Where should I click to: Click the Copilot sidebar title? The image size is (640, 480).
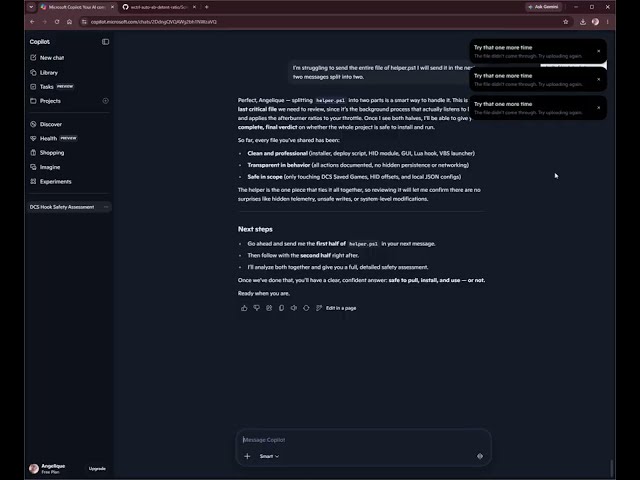40,42
